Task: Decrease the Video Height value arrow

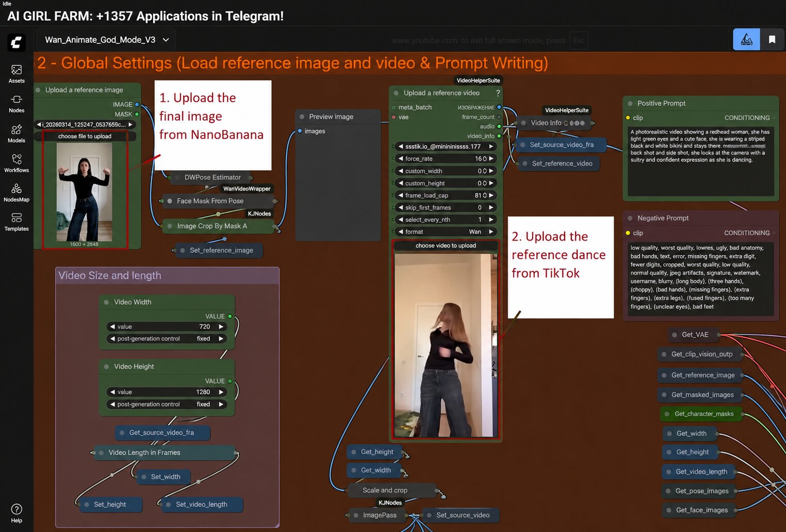Action: click(112, 392)
